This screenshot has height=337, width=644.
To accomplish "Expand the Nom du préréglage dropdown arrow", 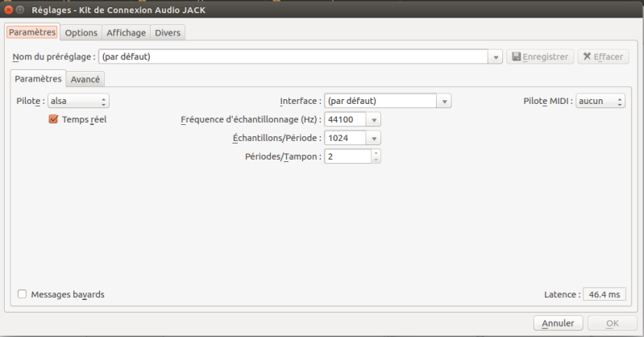I will coord(496,57).
